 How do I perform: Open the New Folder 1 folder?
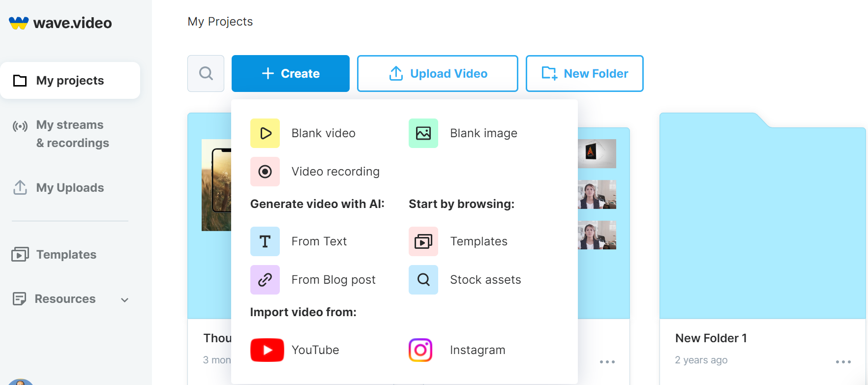coord(762,216)
